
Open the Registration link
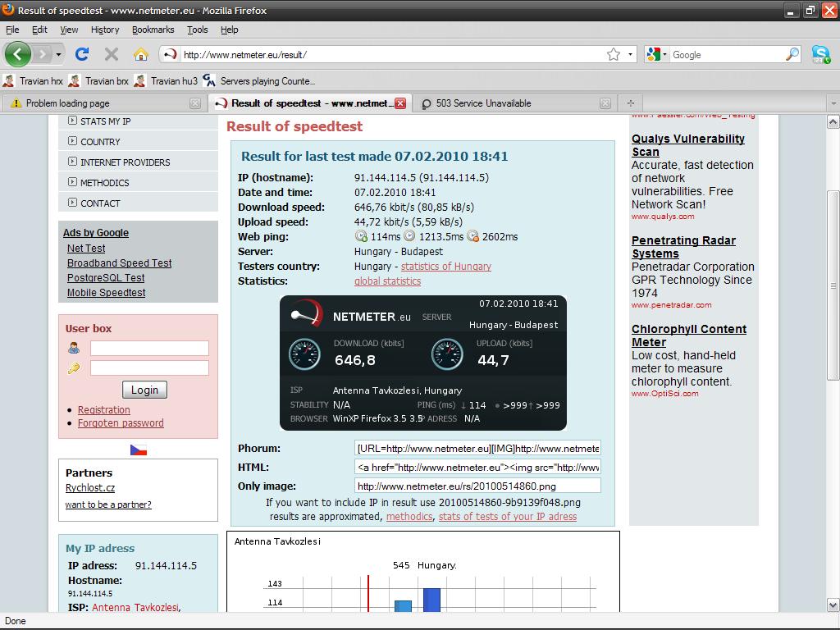click(x=104, y=410)
